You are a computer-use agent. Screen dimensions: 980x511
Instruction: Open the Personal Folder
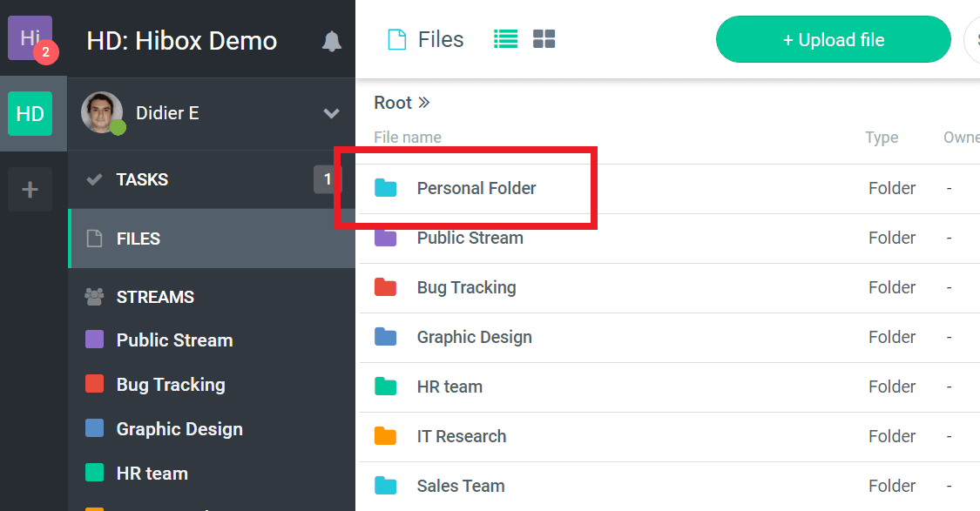476,188
